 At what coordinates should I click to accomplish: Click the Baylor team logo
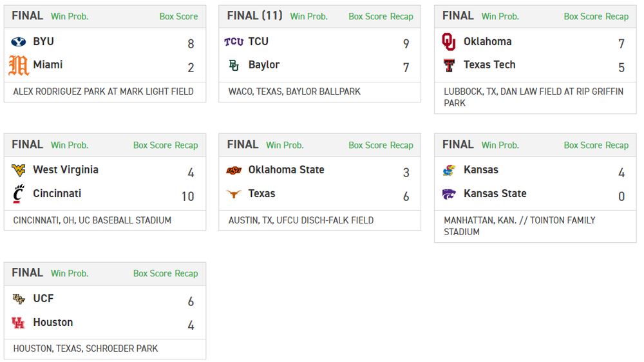pyautogui.click(x=234, y=65)
